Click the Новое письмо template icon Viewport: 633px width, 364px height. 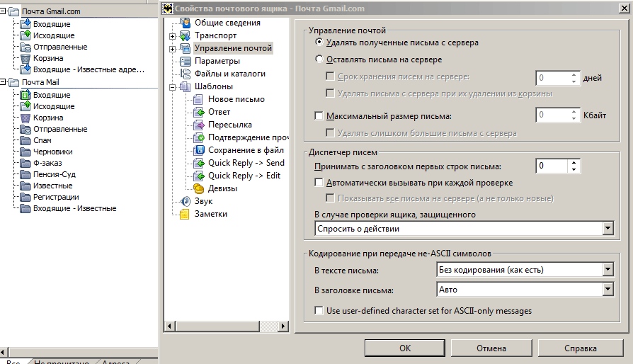[198, 99]
